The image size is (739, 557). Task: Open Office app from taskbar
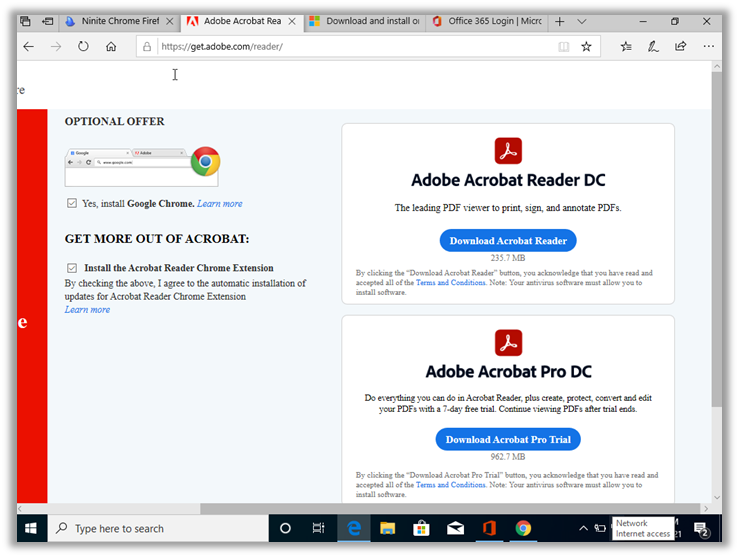(489, 529)
